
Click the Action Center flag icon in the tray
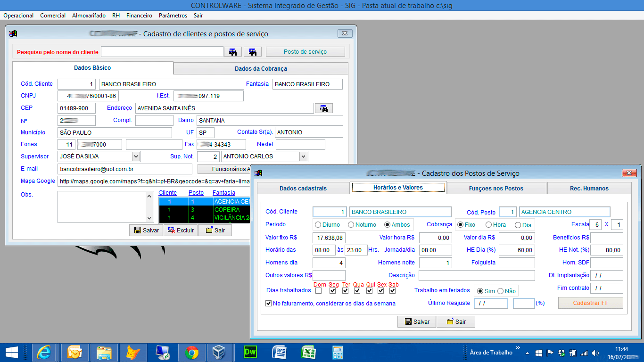tap(550, 353)
